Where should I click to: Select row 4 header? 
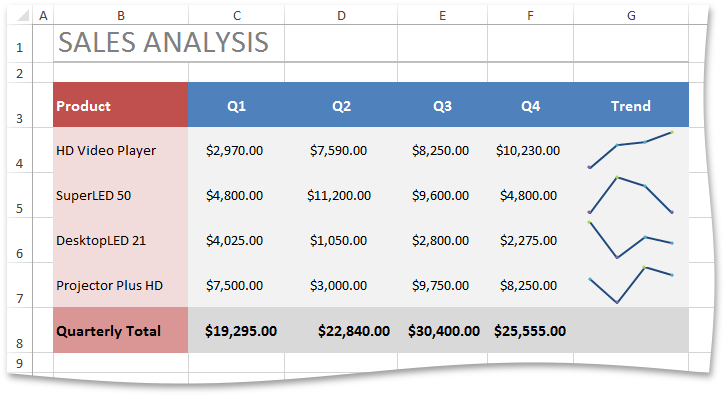click(x=20, y=150)
